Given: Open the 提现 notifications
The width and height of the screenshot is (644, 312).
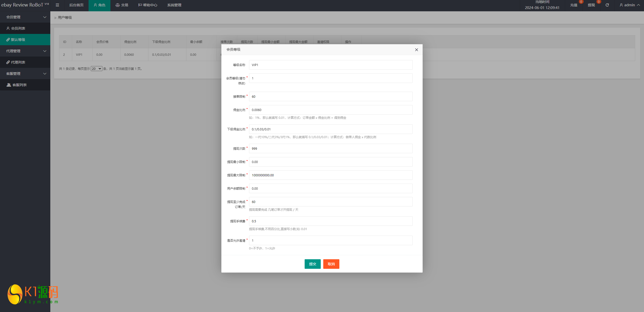Looking at the screenshot, I should click(x=591, y=5).
